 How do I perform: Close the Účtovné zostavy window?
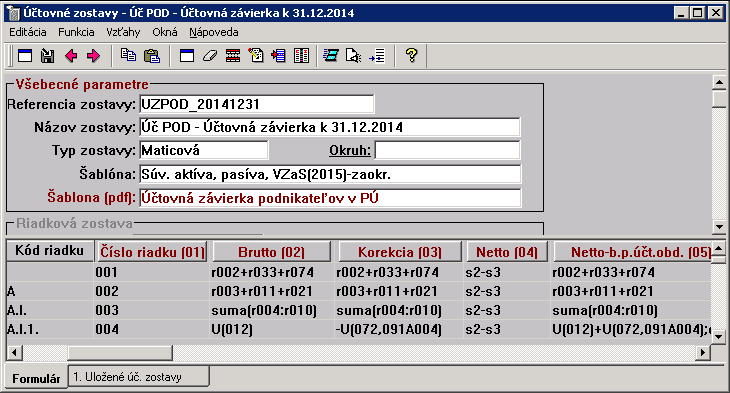click(x=716, y=13)
